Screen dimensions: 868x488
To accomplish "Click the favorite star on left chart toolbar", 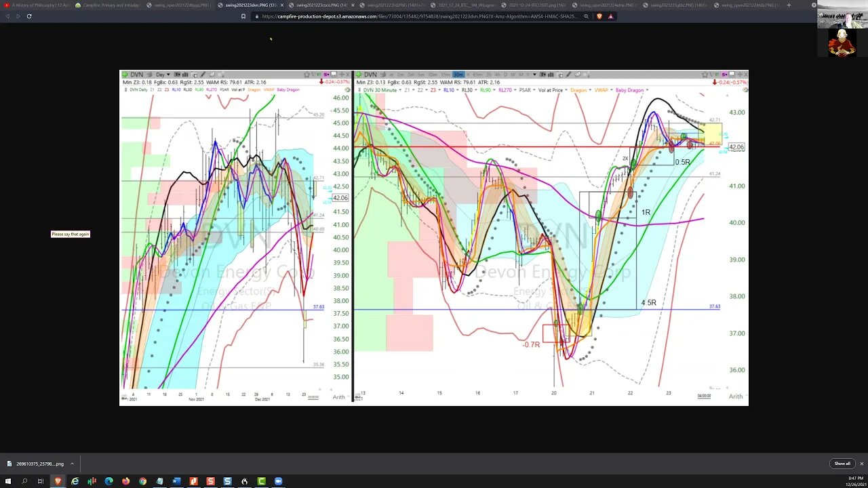I will pyautogui.click(x=307, y=75).
